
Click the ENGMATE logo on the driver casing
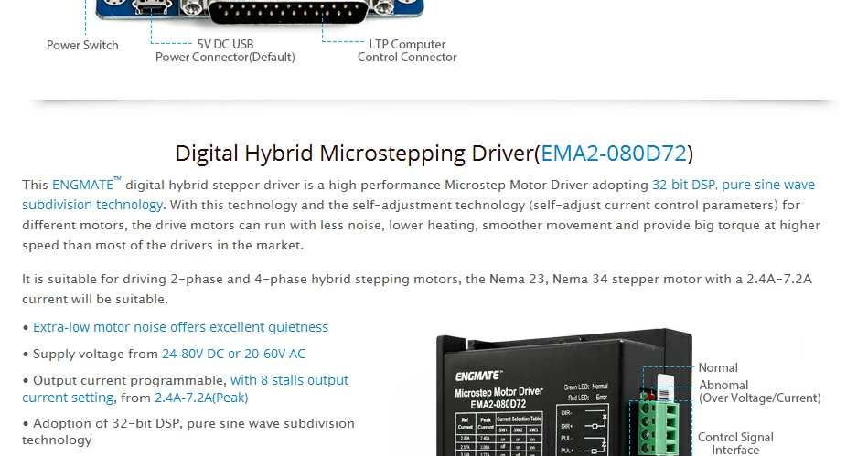coord(479,376)
